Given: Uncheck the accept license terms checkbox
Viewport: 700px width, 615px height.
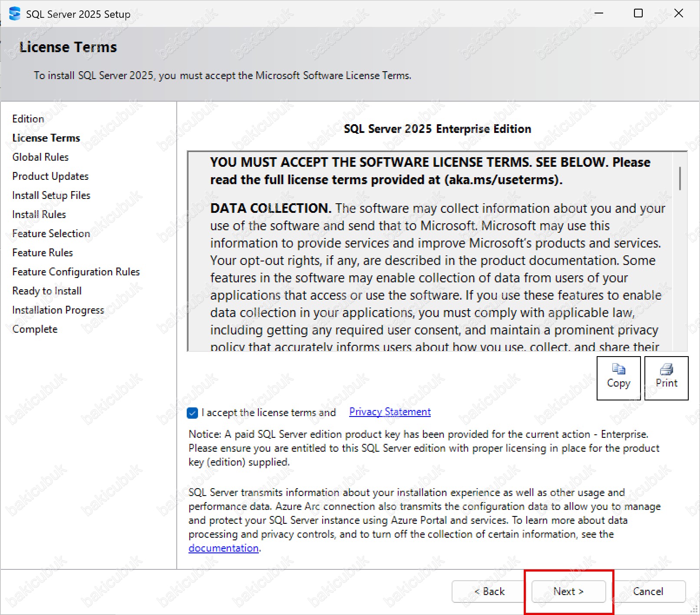Looking at the screenshot, I should coord(192,413).
